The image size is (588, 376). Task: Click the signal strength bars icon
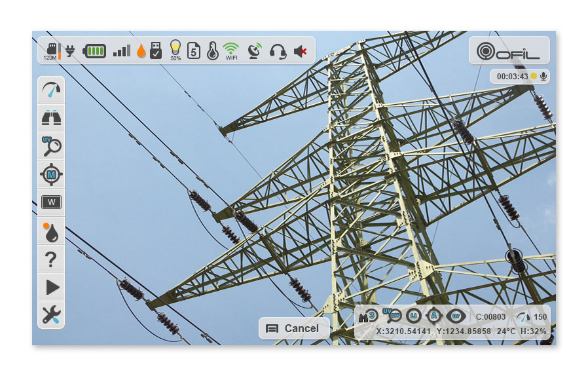pos(122,50)
